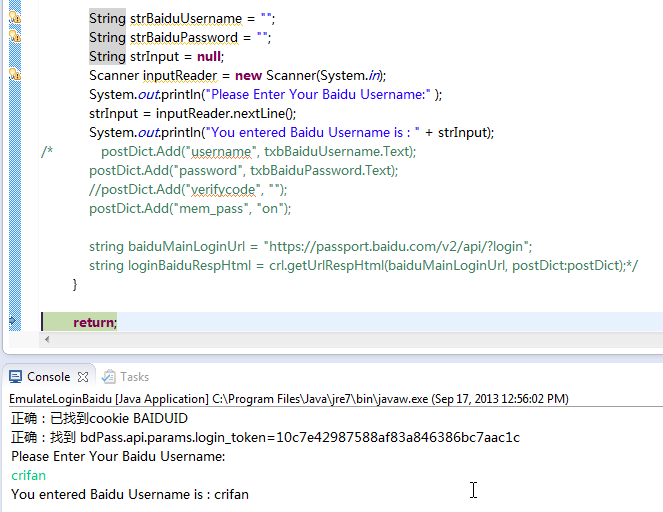Click 'String strInput = null;' line
The image size is (663, 512).
(x=156, y=57)
